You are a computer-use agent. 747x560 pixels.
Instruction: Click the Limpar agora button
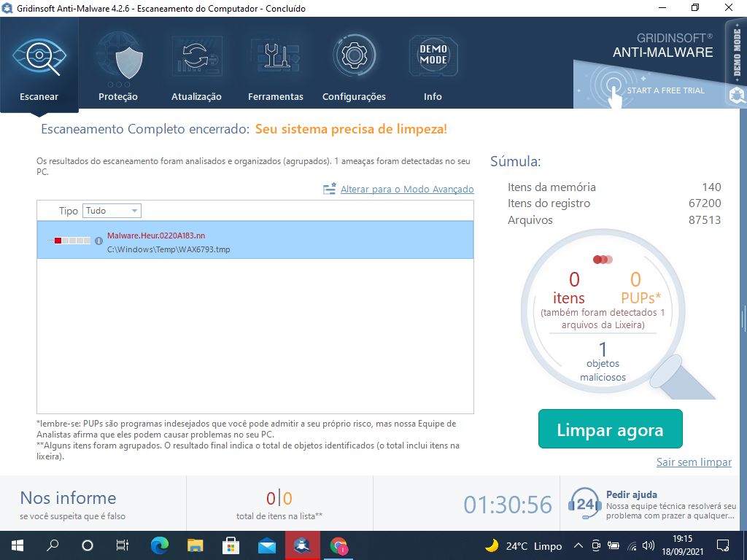[611, 429]
